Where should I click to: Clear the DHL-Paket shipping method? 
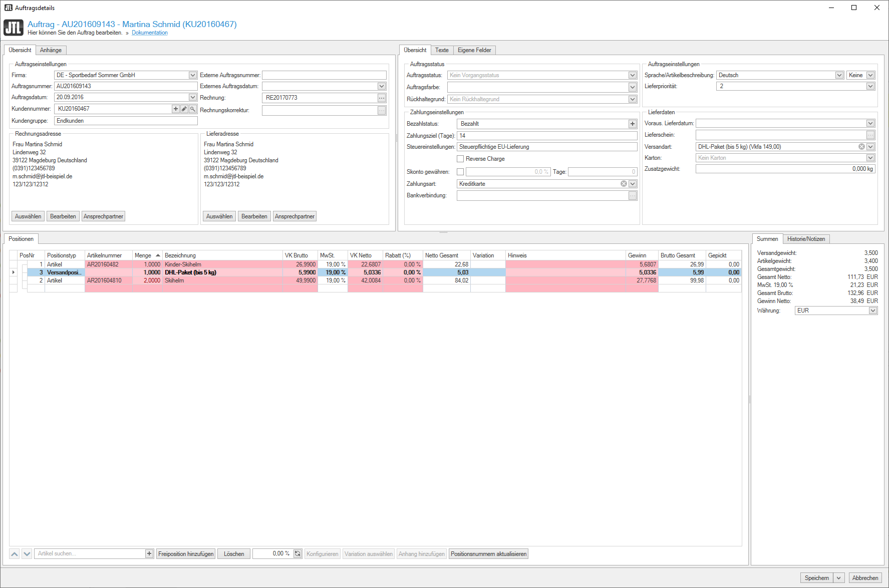(x=861, y=147)
